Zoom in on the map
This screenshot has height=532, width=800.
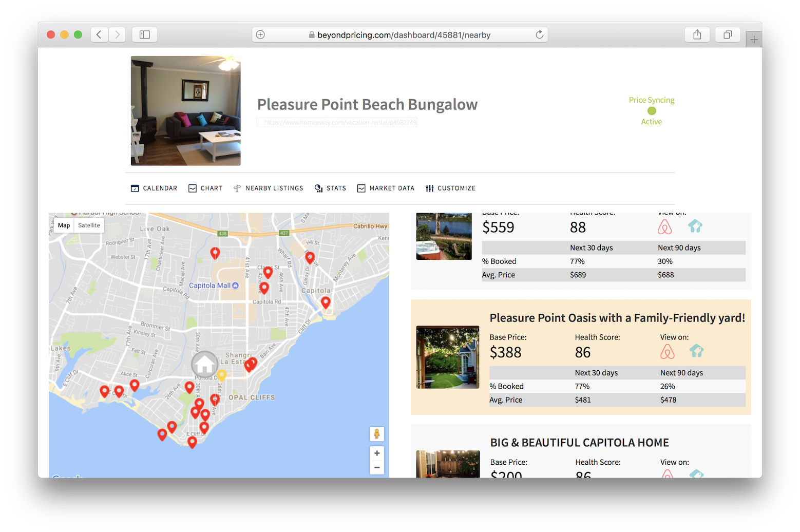coord(377,453)
